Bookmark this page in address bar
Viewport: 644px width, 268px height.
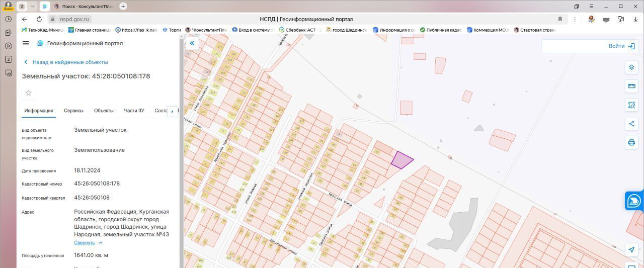[x=560, y=19]
